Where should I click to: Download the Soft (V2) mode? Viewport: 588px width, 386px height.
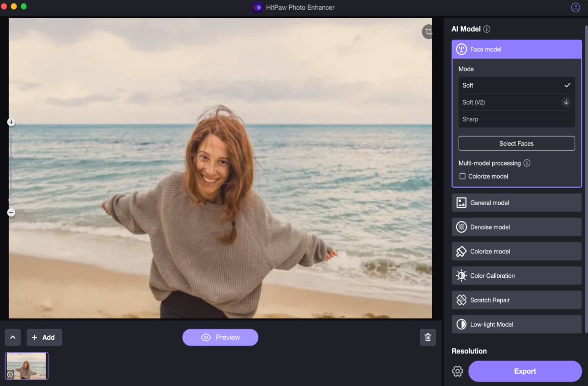pyautogui.click(x=566, y=102)
